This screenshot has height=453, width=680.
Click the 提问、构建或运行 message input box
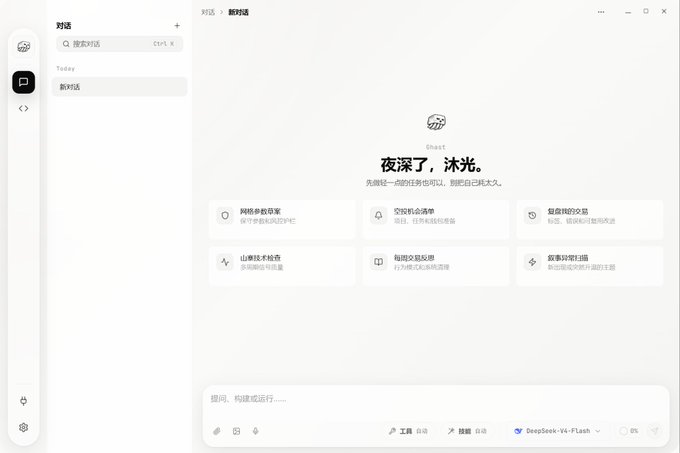pos(436,399)
